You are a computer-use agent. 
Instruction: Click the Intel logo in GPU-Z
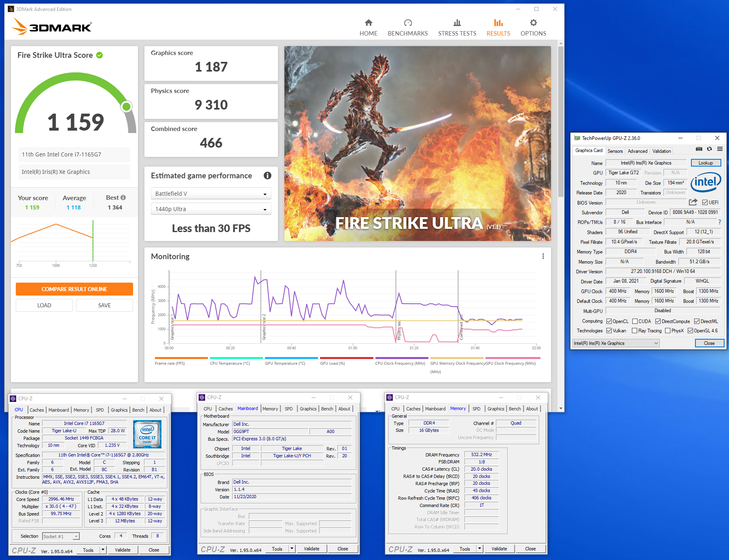(706, 182)
